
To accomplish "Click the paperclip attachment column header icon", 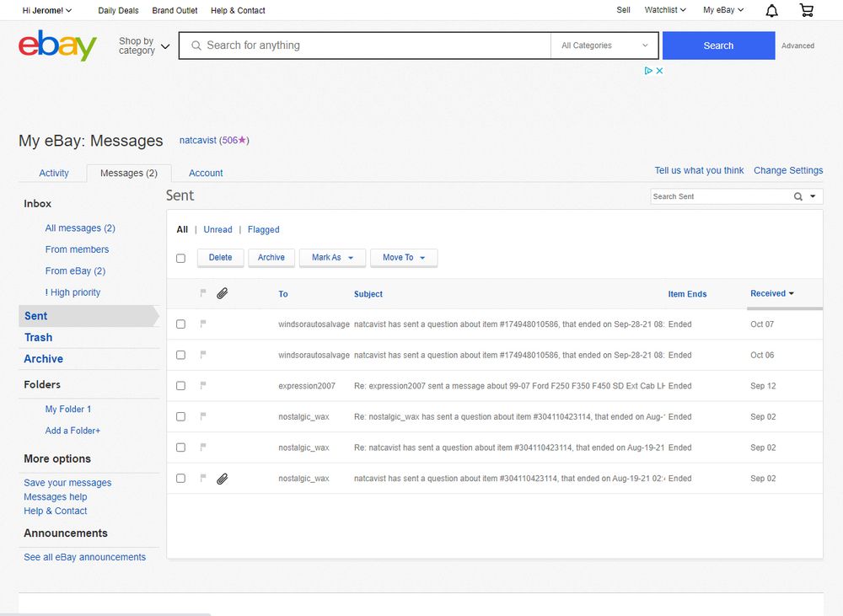I will point(223,293).
